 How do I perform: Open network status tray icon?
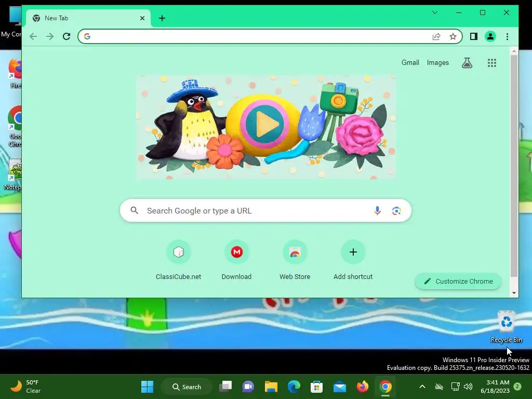tap(455, 387)
